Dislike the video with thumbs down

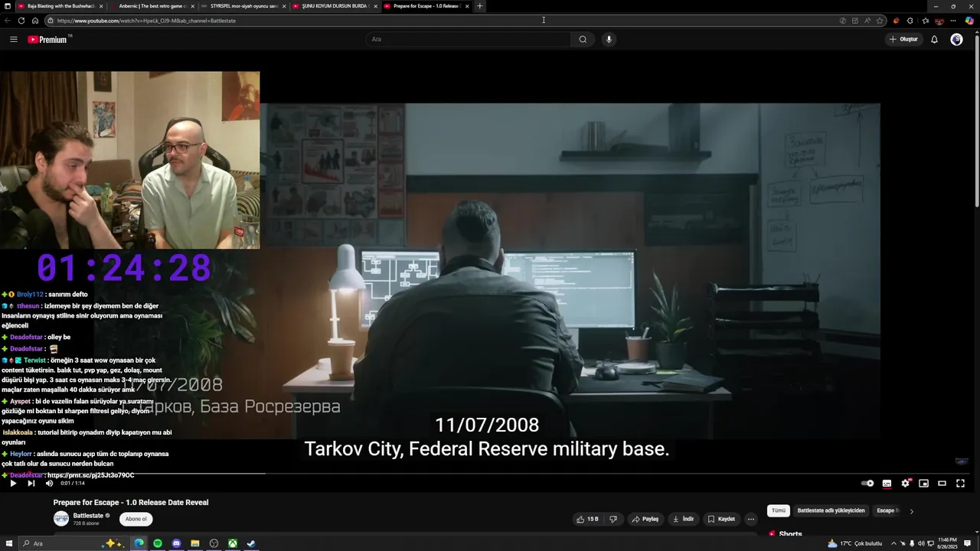click(x=613, y=519)
